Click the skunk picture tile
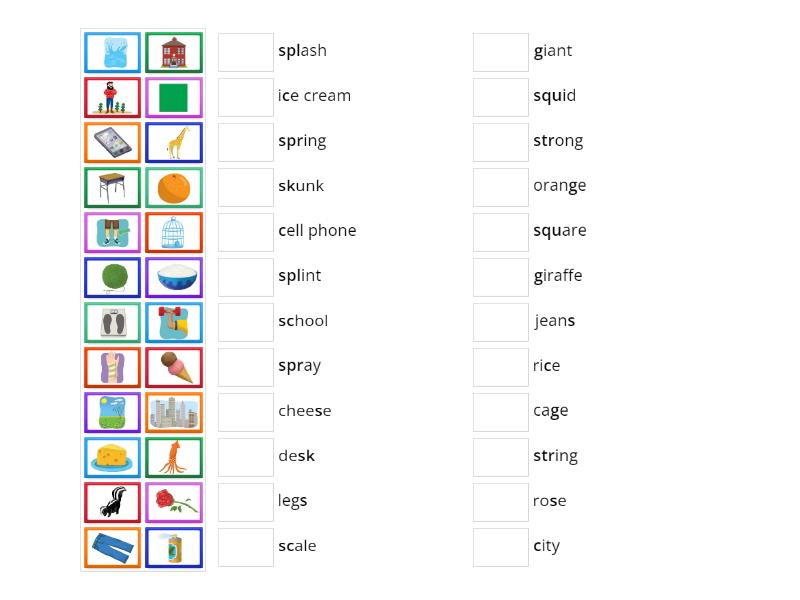 [x=112, y=502]
